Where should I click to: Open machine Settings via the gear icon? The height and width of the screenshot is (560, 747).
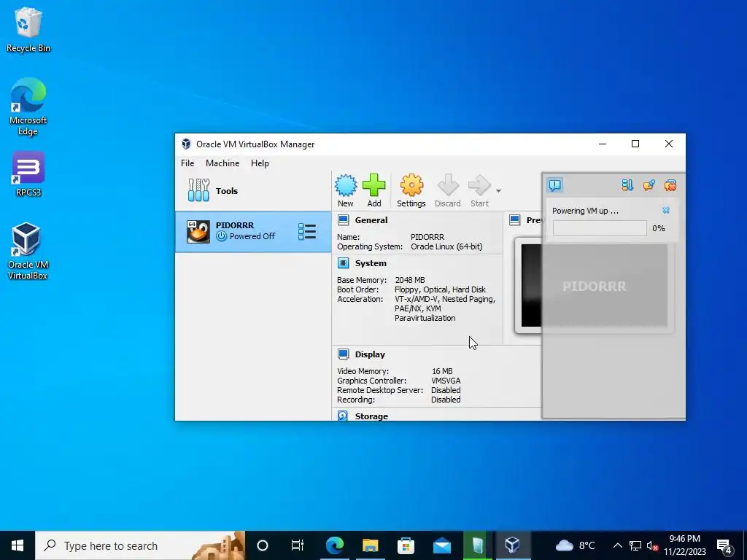(411, 190)
